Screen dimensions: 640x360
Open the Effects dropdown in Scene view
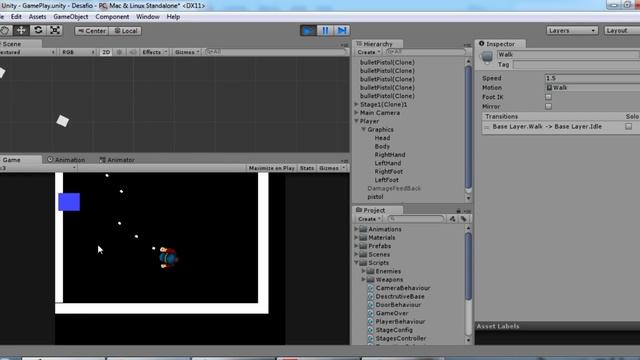point(154,52)
